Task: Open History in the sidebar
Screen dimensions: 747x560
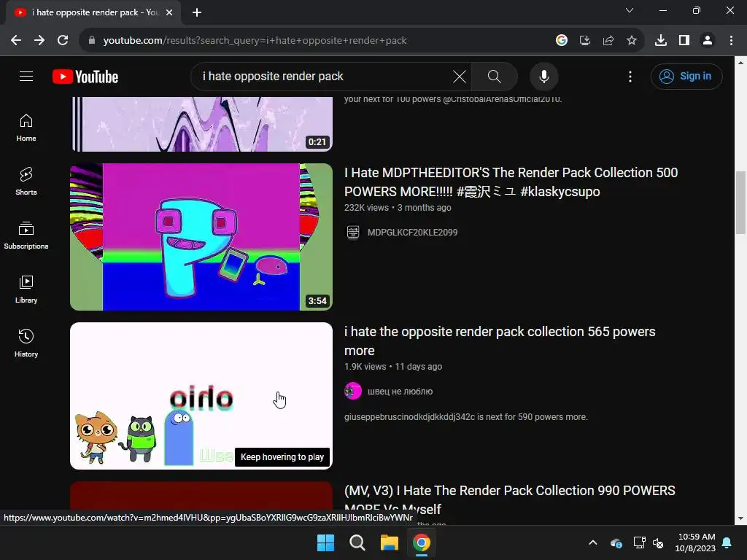Action: (x=26, y=343)
